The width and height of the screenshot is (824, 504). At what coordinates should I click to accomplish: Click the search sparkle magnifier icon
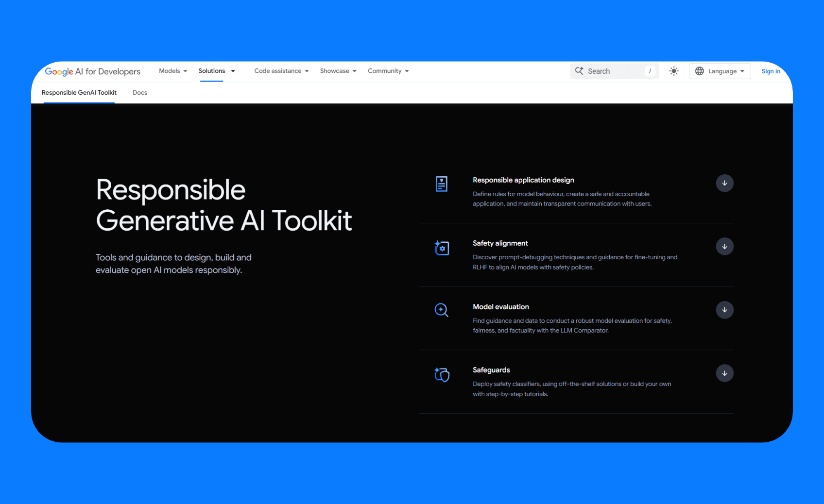[579, 71]
